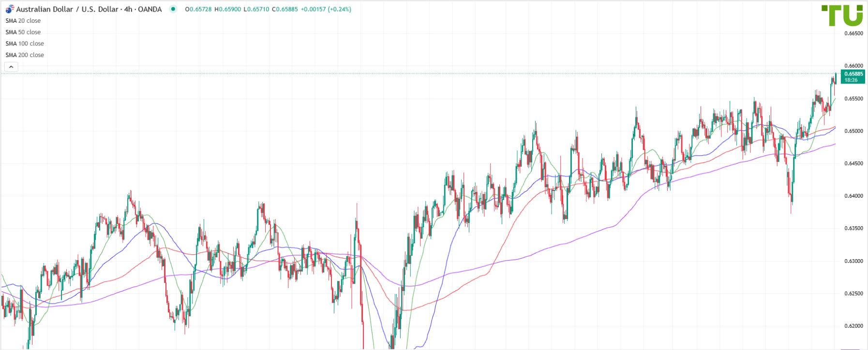The height and width of the screenshot is (350, 868).
Task: Click the 0.63500 price axis label
Action: coord(853,228)
